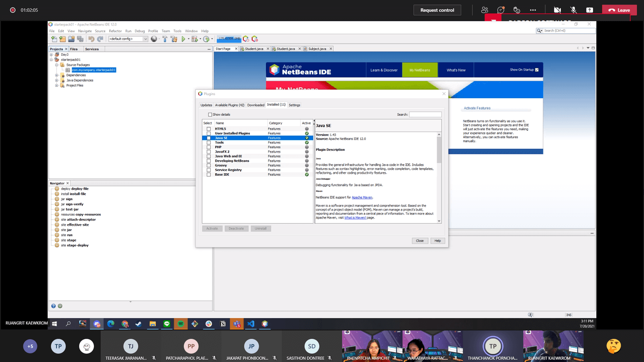Expand Java Dependencies node
The width and height of the screenshot is (644, 362).
pos(57,80)
